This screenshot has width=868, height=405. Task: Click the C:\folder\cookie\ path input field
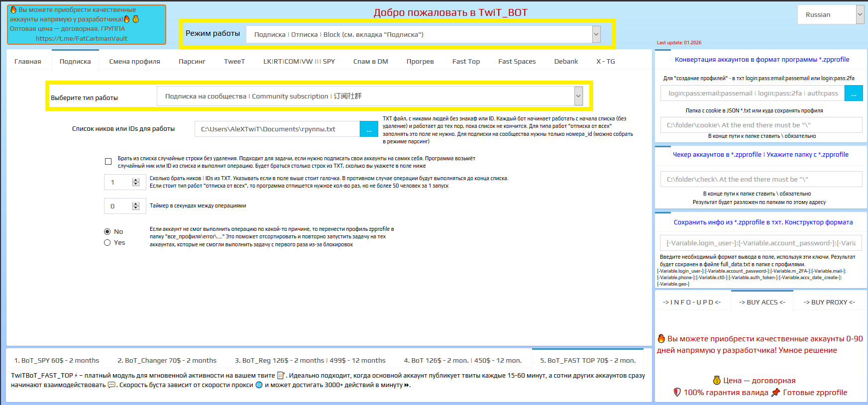coord(761,125)
